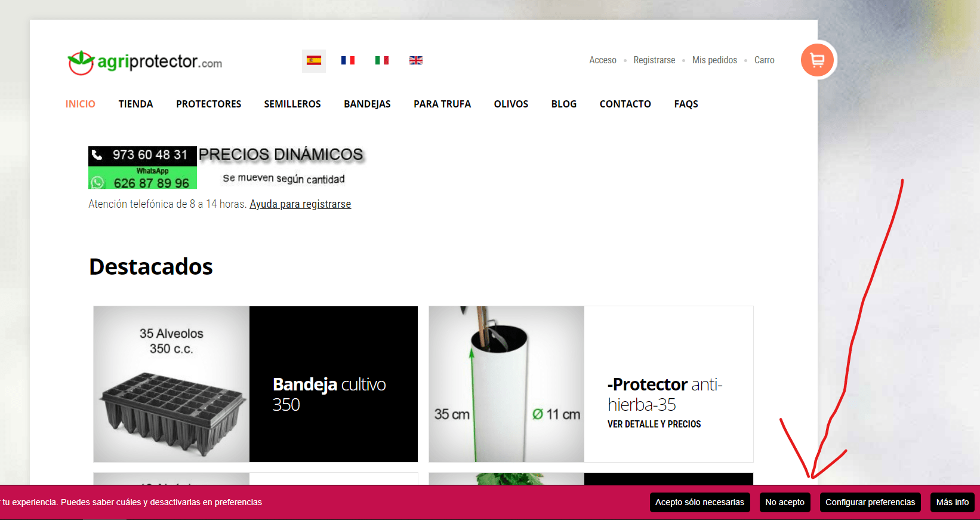This screenshot has width=980, height=520.
Task: Click the phone number 973 60 48 31 banner
Action: [x=143, y=155]
